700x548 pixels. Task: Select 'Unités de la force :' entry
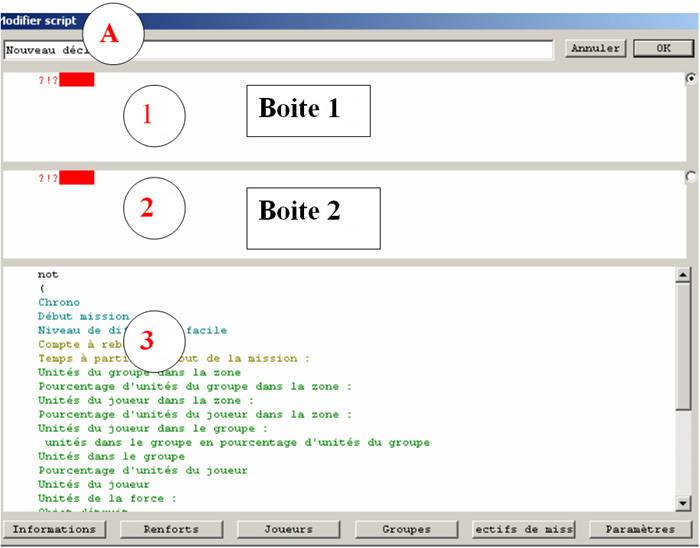tap(107, 498)
